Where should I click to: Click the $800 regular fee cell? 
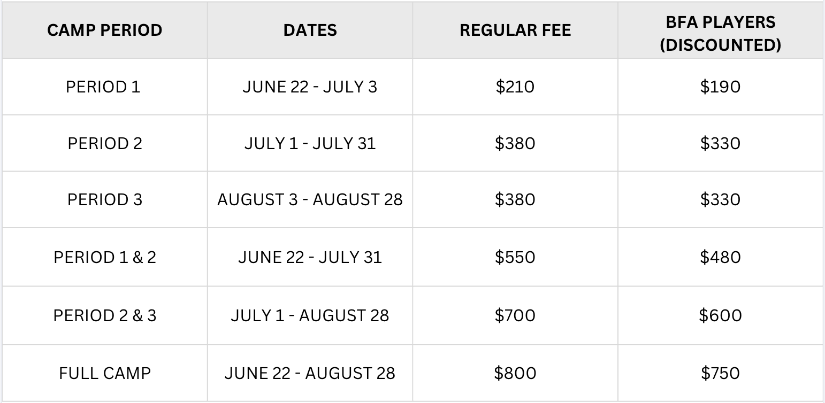tap(515, 373)
